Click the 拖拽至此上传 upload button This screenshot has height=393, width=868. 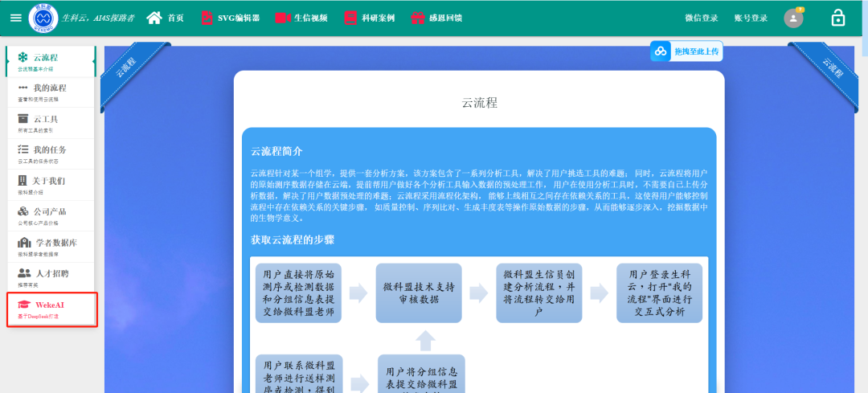(x=686, y=51)
